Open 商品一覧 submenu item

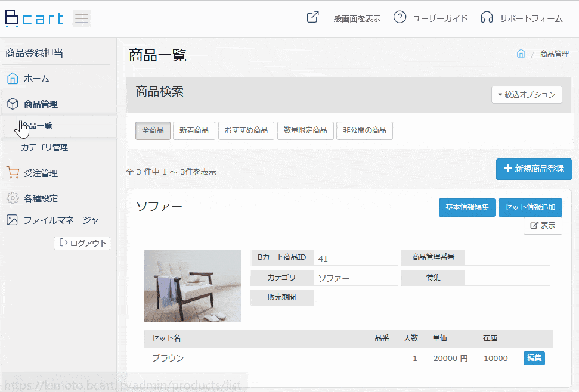[37, 126]
